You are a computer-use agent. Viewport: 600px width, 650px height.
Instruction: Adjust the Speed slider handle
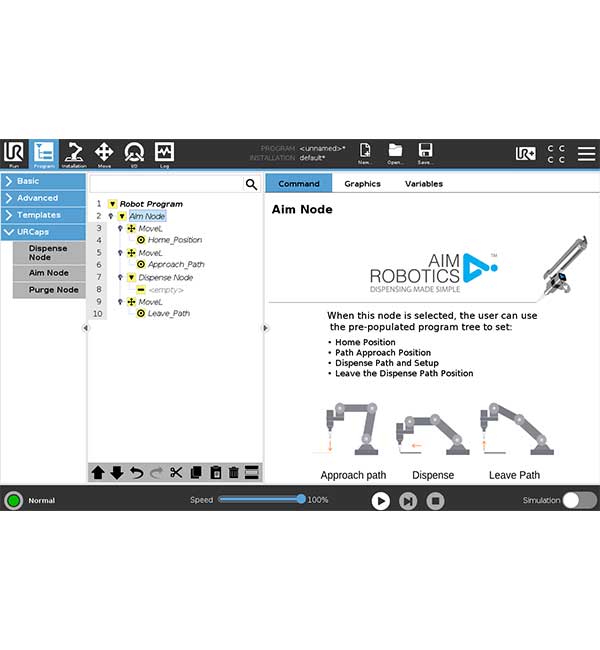301,499
